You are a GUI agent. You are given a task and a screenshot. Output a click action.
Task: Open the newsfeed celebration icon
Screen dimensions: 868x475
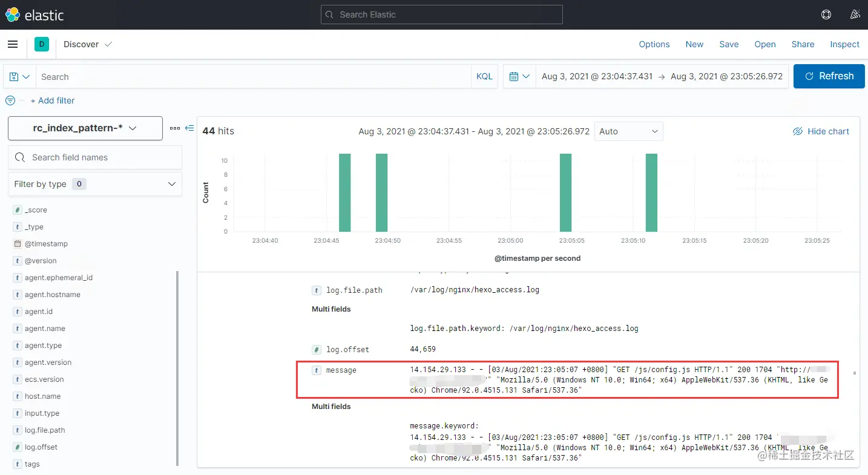pos(855,15)
